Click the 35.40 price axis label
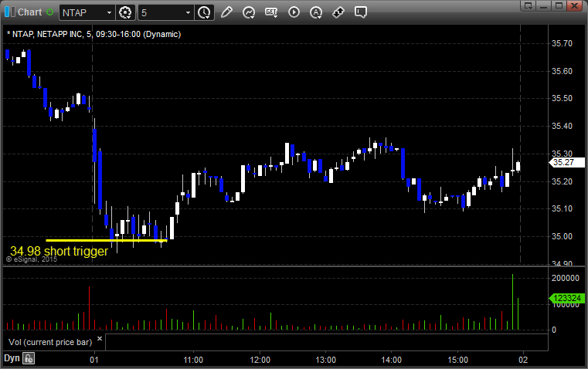588x369 pixels. (562, 127)
